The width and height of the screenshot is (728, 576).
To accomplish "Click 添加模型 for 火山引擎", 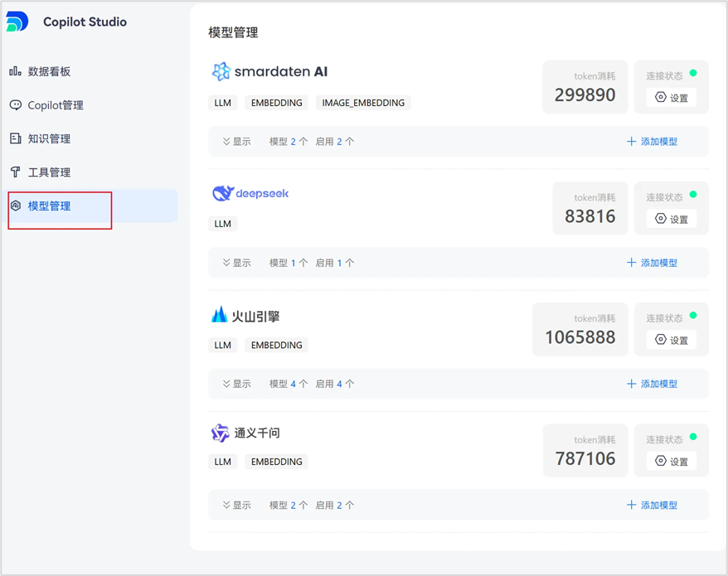I will (x=653, y=384).
